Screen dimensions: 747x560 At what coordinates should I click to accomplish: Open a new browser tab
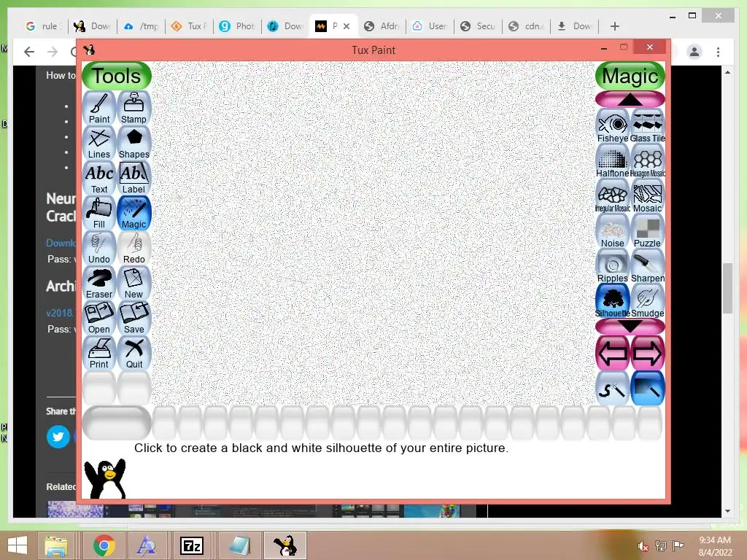tap(614, 26)
